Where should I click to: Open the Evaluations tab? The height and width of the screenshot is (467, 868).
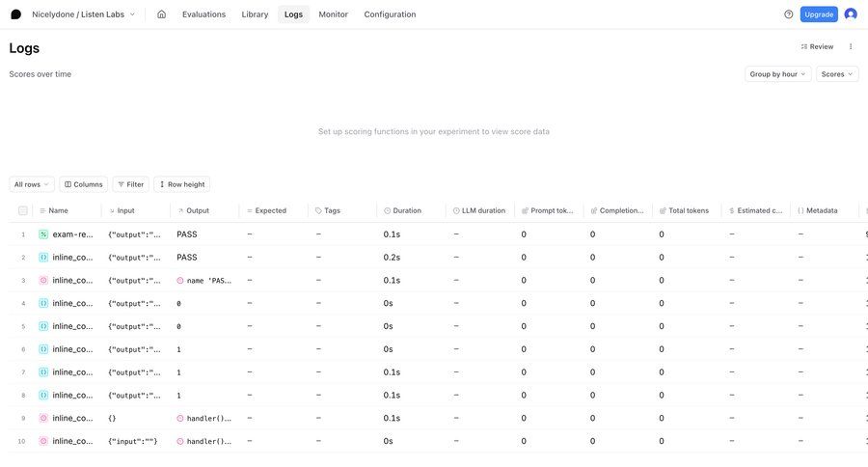tap(203, 14)
